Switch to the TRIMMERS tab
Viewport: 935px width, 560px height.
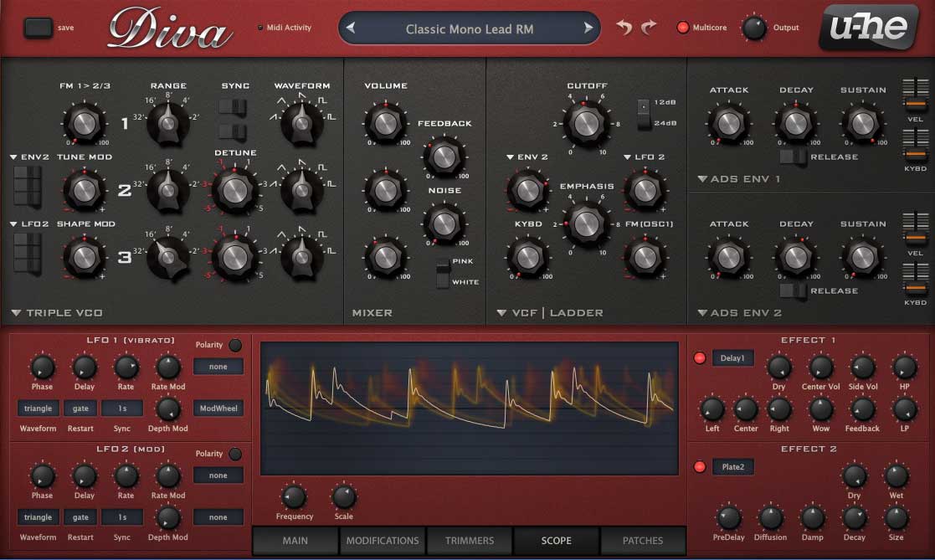point(470,540)
